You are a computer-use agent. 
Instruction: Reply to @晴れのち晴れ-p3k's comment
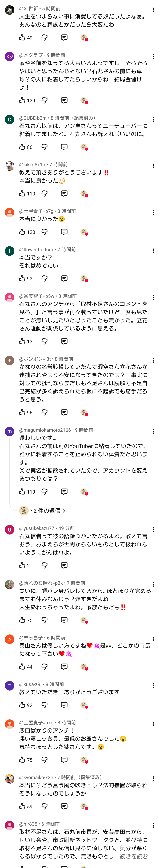point(64,620)
